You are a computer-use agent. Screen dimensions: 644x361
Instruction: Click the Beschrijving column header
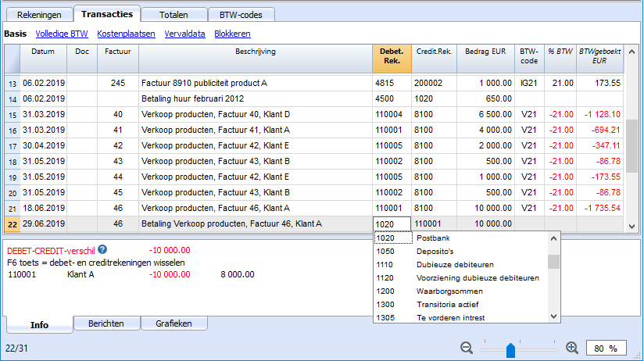click(x=256, y=59)
